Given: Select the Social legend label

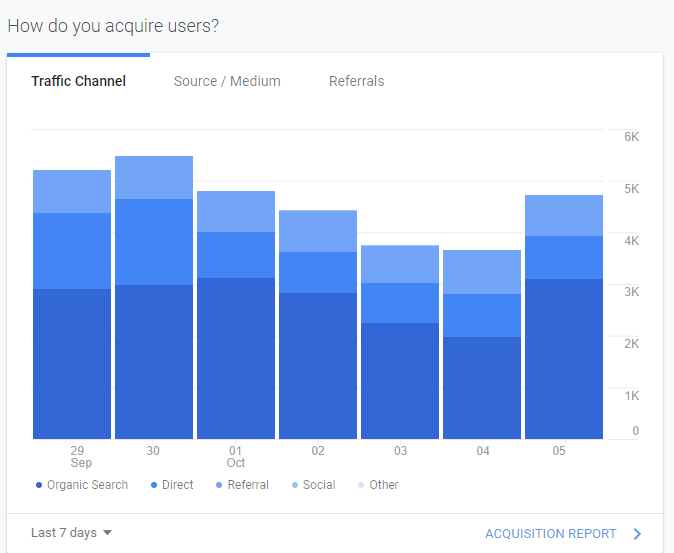Looking at the screenshot, I should [319, 485].
